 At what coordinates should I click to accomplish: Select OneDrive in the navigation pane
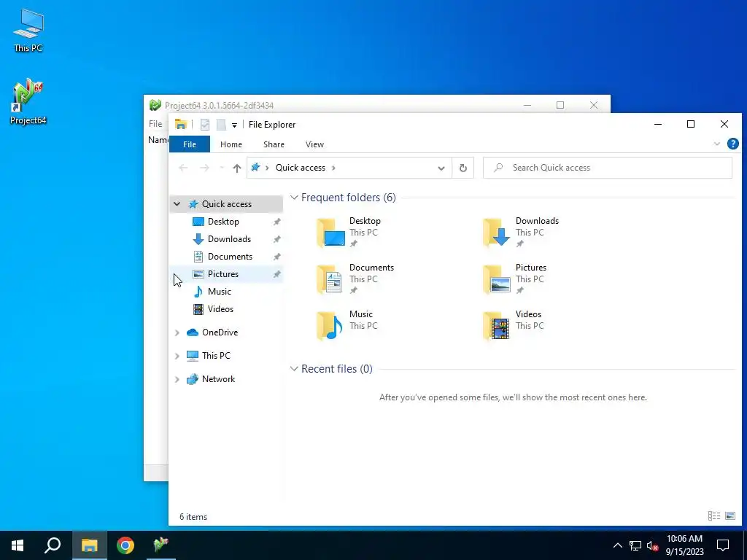220,332
